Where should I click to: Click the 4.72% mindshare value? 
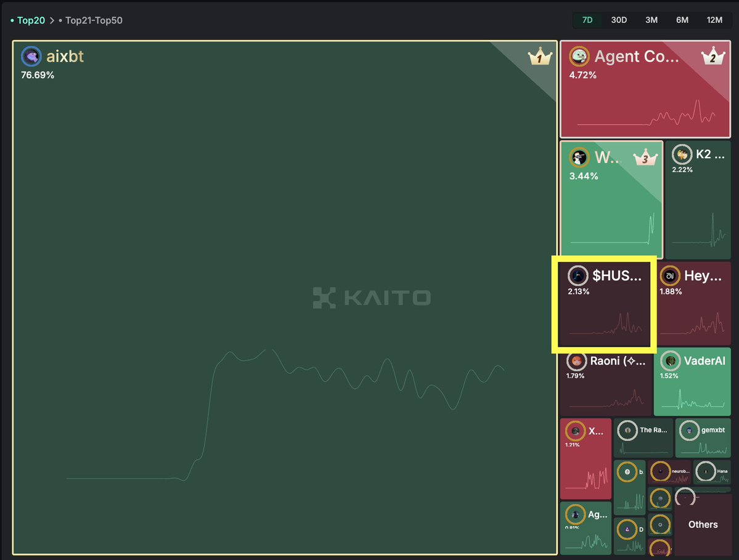(x=582, y=75)
